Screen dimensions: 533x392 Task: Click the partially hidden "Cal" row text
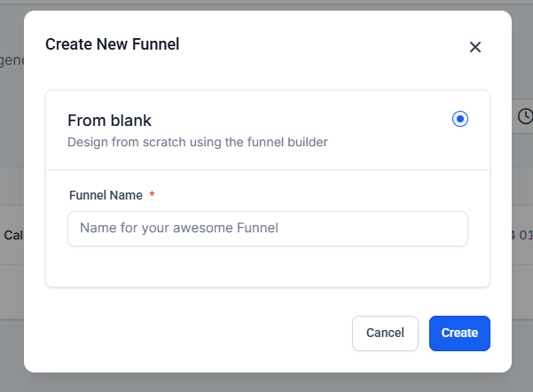click(x=13, y=235)
